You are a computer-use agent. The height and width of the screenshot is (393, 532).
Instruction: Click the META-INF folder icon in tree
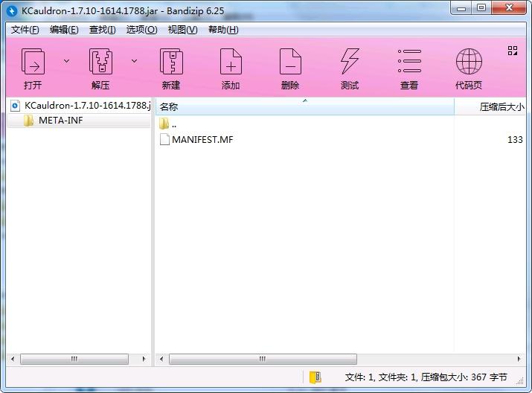coord(29,121)
